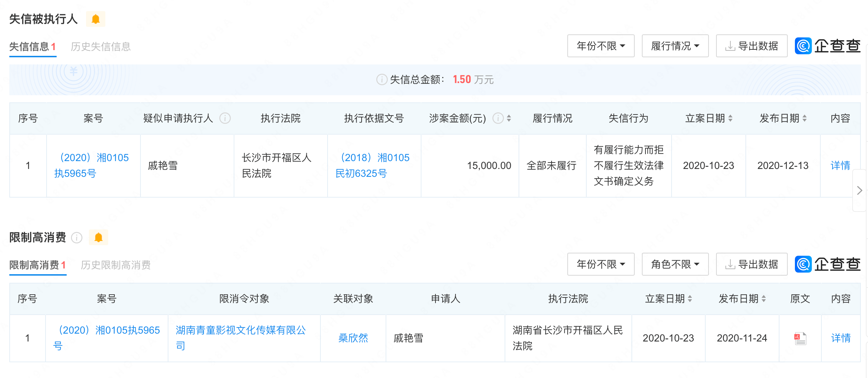Viewport: 868px width, 378px height.
Task: Click bell alert icon beside 失信被执行人
Action: 95,19
